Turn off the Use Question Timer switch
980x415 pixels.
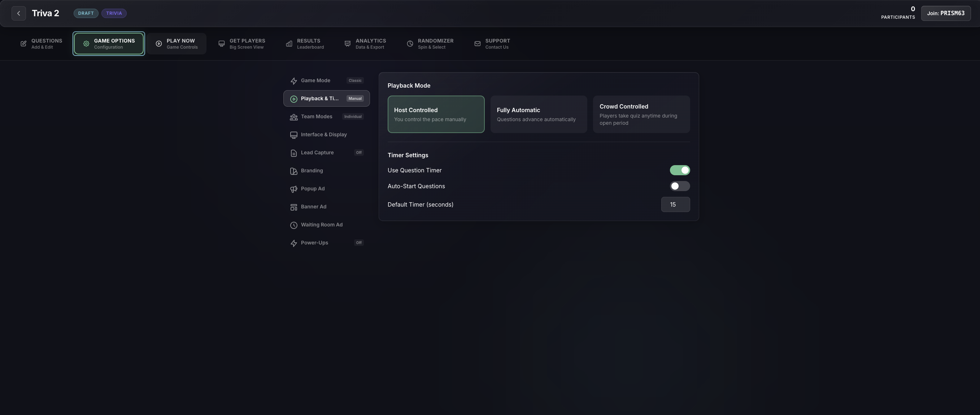coord(680,170)
